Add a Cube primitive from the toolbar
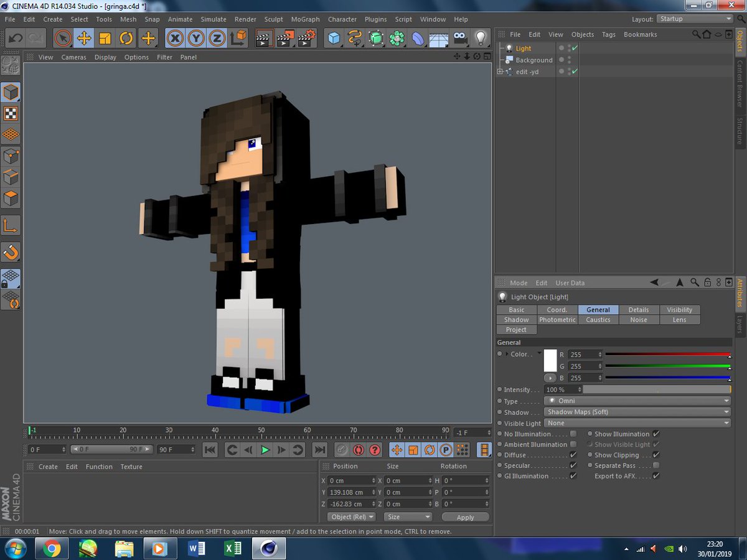 pos(333,38)
